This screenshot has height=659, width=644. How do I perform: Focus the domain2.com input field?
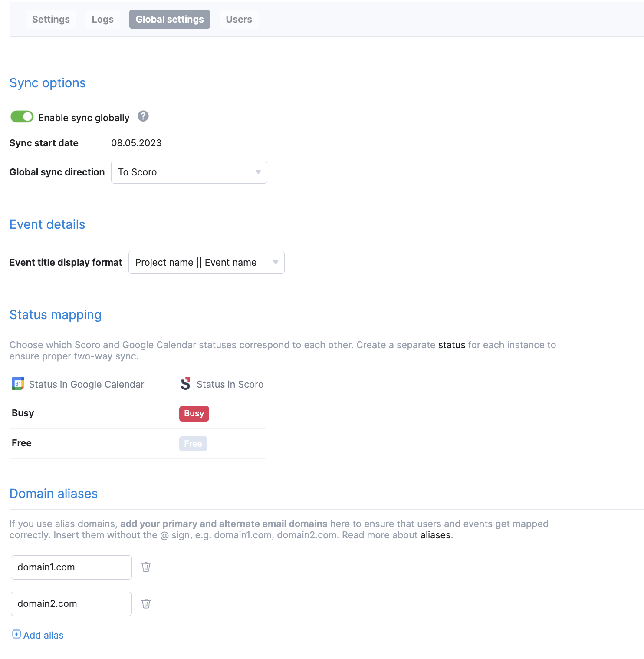[x=71, y=604]
